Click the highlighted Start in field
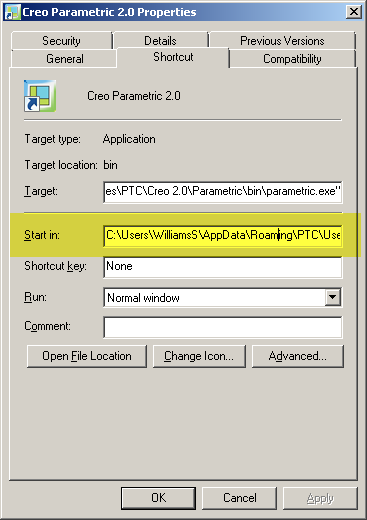 pos(223,235)
